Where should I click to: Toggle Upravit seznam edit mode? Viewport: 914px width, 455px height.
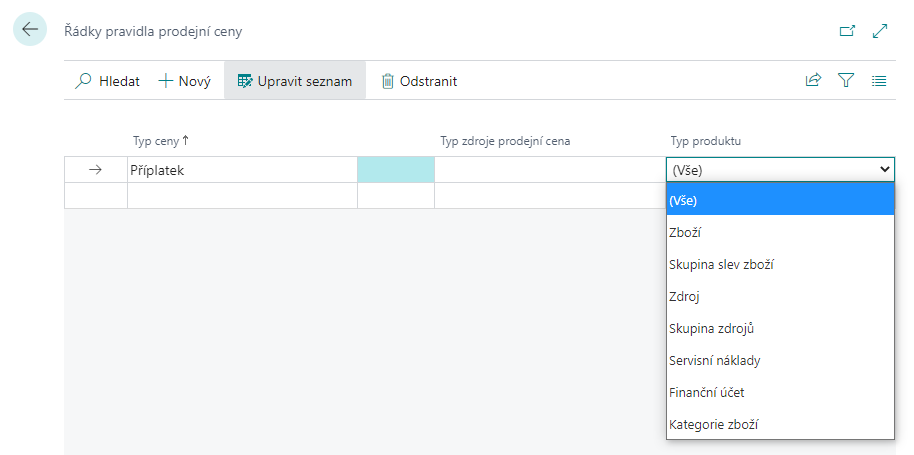tap(294, 81)
